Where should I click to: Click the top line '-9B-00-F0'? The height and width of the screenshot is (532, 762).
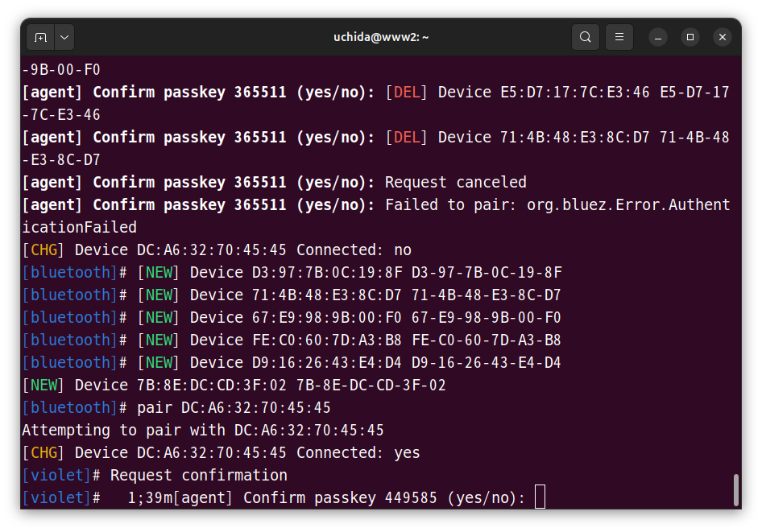pos(61,70)
